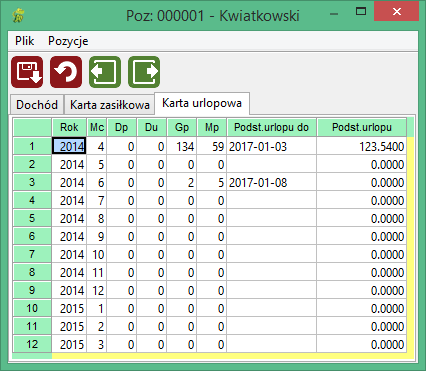Click the Mp value 5 in row 3

click(212, 182)
